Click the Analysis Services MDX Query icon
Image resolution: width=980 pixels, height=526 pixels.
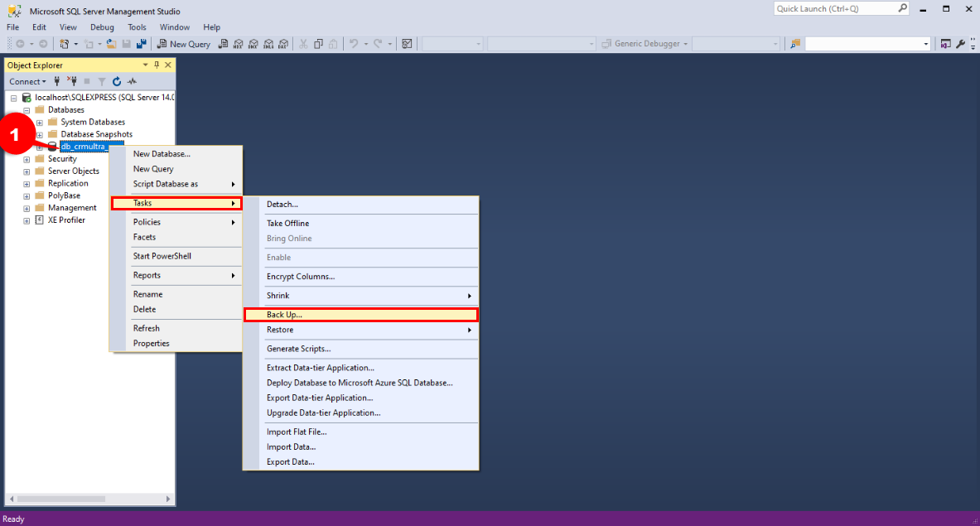click(x=238, y=44)
